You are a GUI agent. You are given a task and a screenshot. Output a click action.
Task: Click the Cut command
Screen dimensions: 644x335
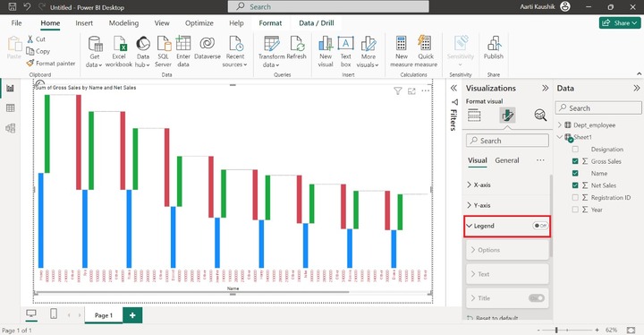(36, 39)
